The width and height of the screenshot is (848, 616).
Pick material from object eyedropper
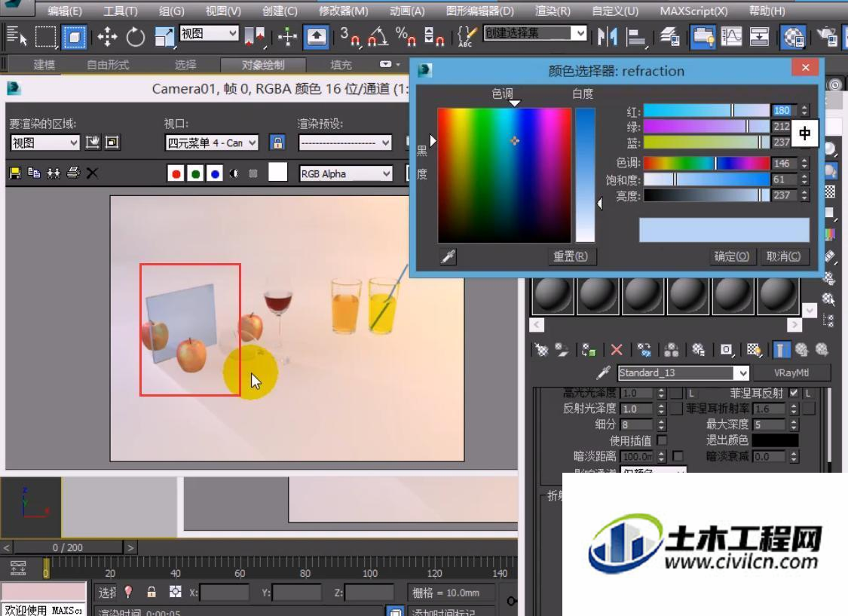tap(602, 372)
